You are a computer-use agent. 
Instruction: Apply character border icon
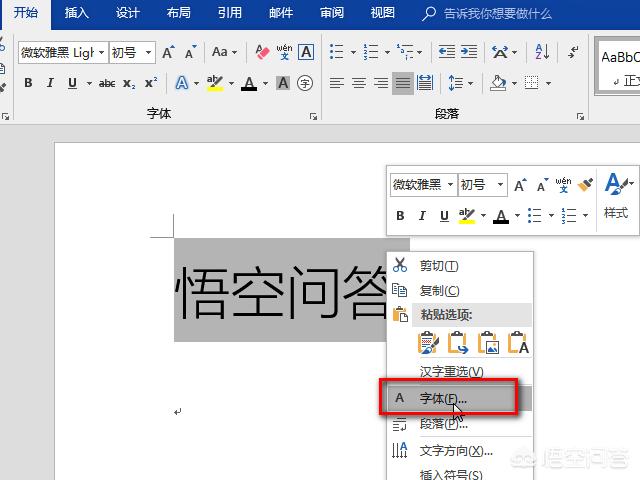pyautogui.click(x=306, y=52)
